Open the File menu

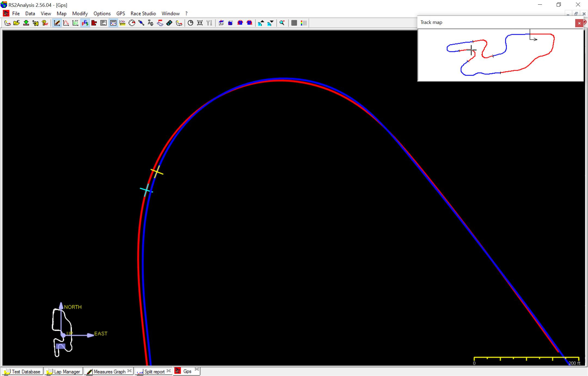[x=16, y=13]
